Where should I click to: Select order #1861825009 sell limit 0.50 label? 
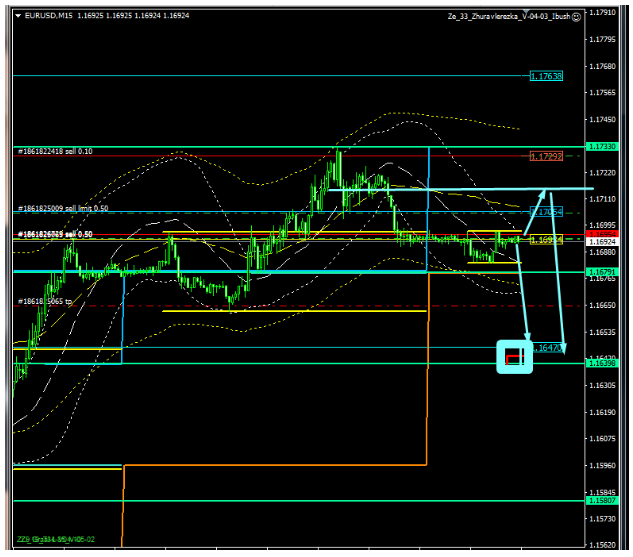[x=64, y=208]
